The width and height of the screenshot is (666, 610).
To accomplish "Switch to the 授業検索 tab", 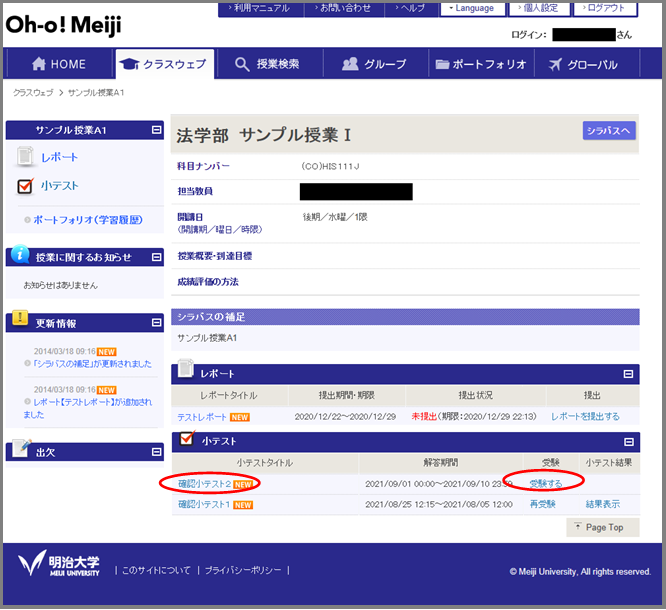I will coord(268,64).
